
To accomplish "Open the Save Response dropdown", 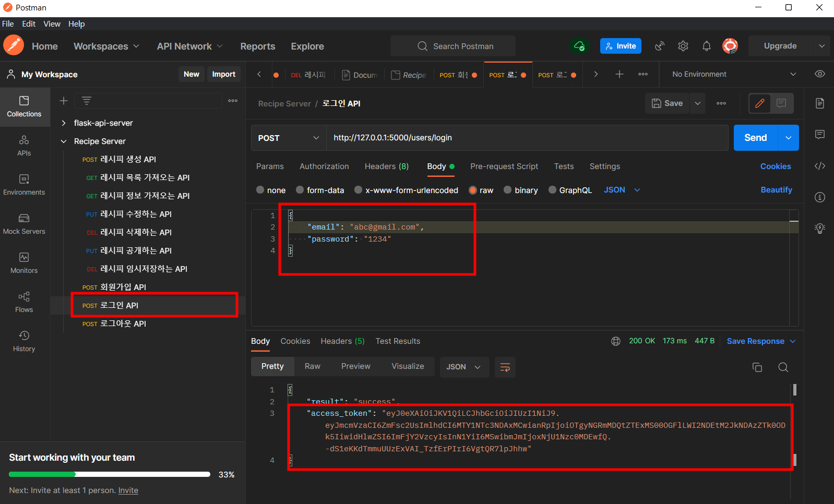I will tap(761, 341).
